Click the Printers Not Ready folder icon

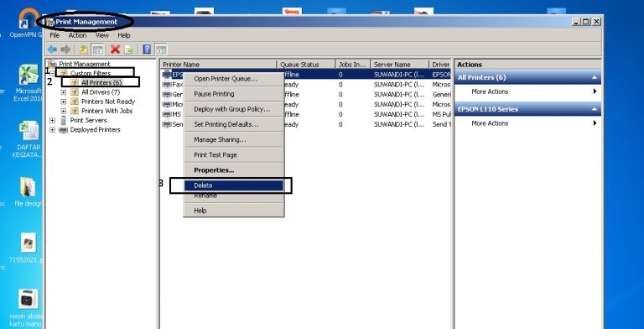[75, 102]
